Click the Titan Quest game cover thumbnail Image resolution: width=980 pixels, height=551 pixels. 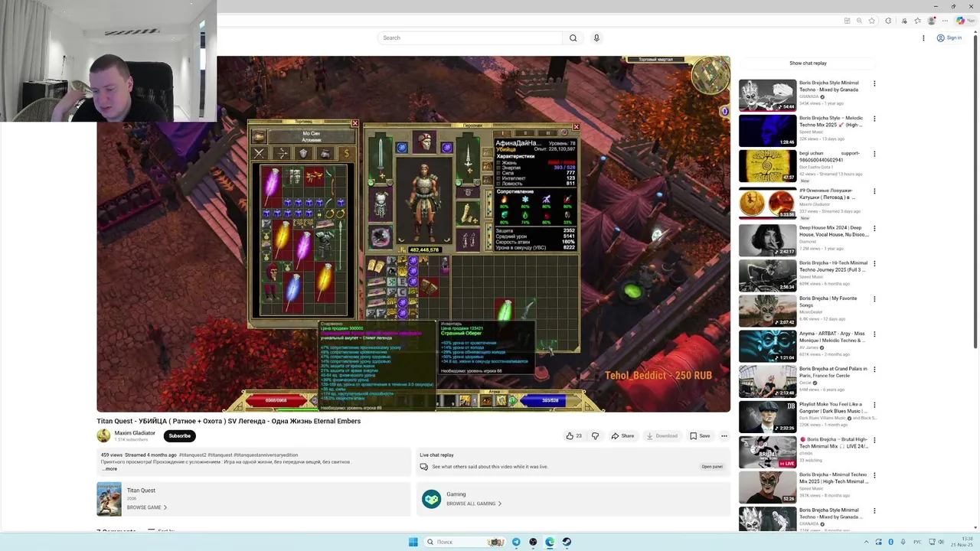(x=109, y=499)
